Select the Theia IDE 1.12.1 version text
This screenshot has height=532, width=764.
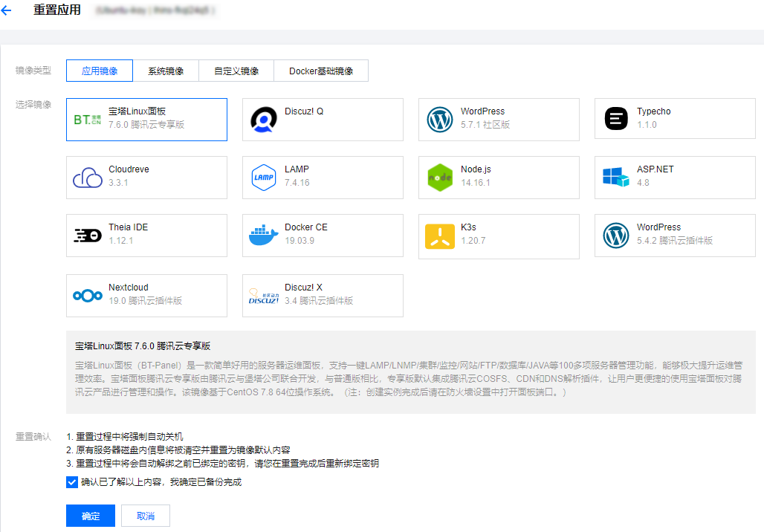click(x=121, y=241)
